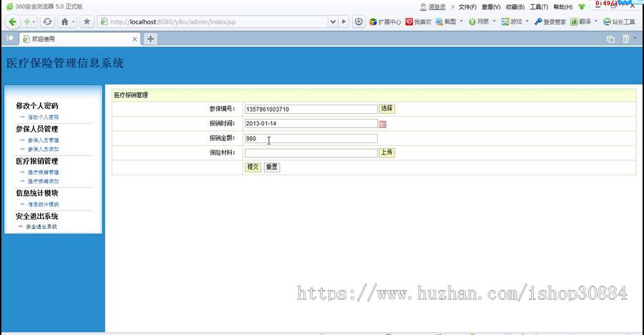Open the shield security icon
The height and width of the screenshot is (335, 644).
pyautogui.click(x=358, y=21)
